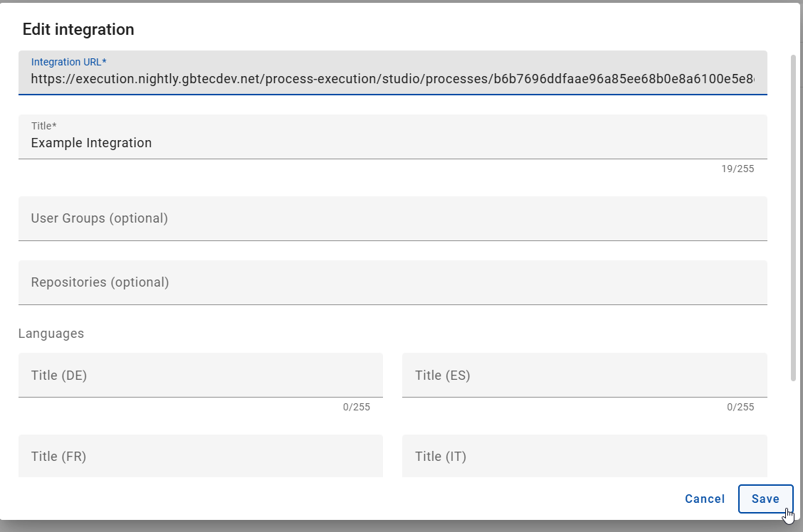Save the edited integration

pos(765,499)
